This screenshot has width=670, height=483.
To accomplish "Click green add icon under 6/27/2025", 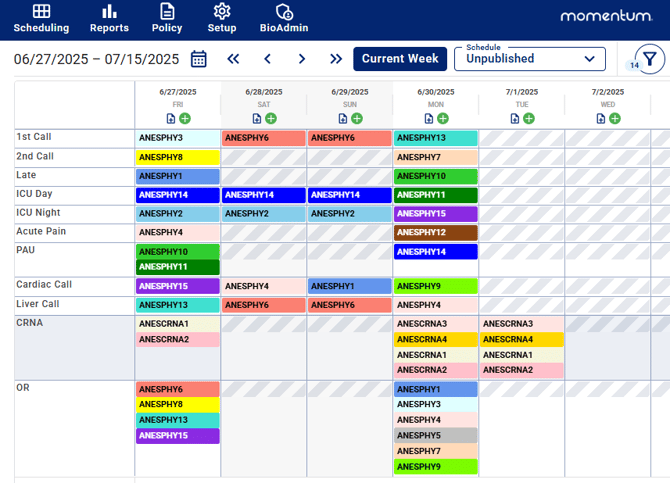I will (x=185, y=118).
